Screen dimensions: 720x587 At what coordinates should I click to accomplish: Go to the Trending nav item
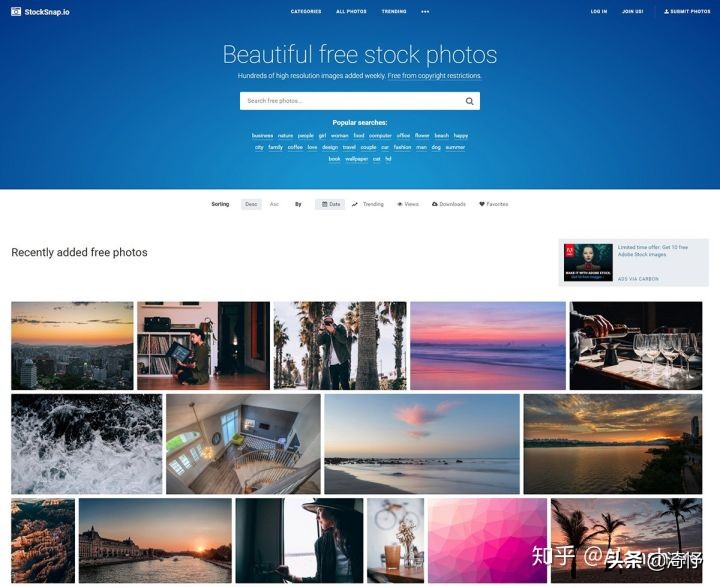394,11
